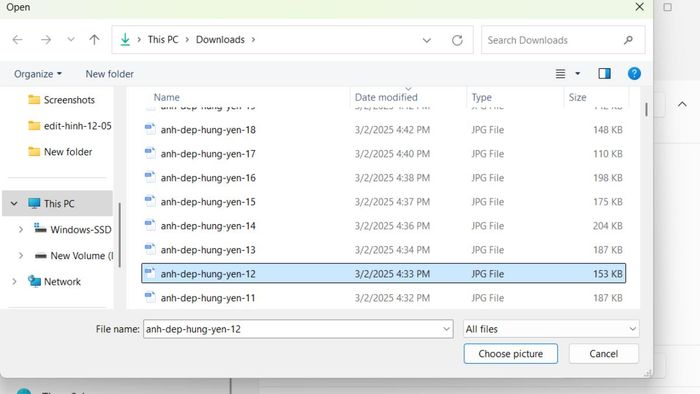Click JPG icon of anh-dep-hung-yen-11

click(x=150, y=297)
